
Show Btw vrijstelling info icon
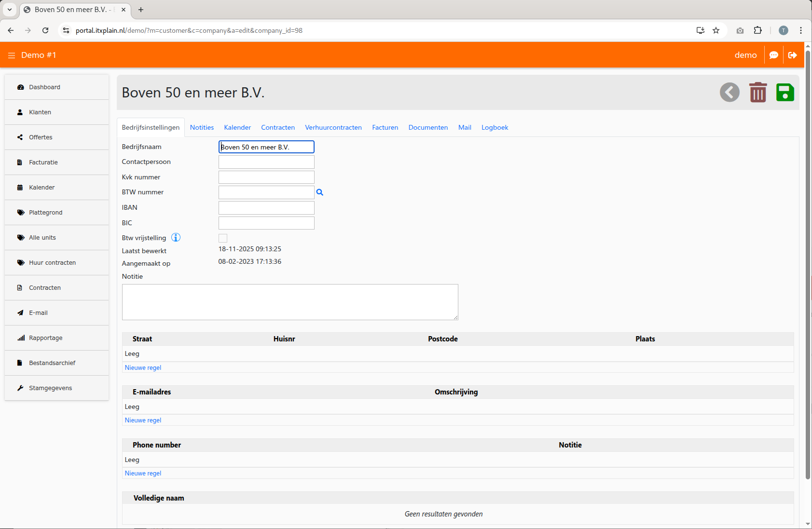176,238
